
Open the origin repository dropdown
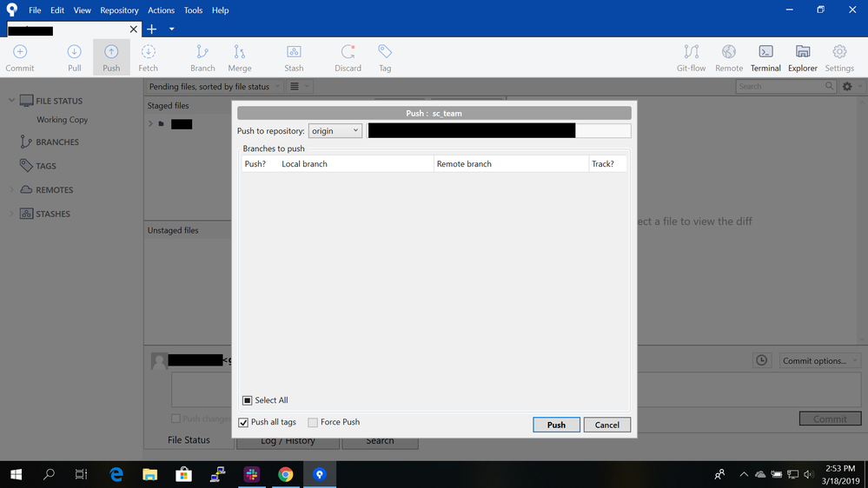coord(335,130)
